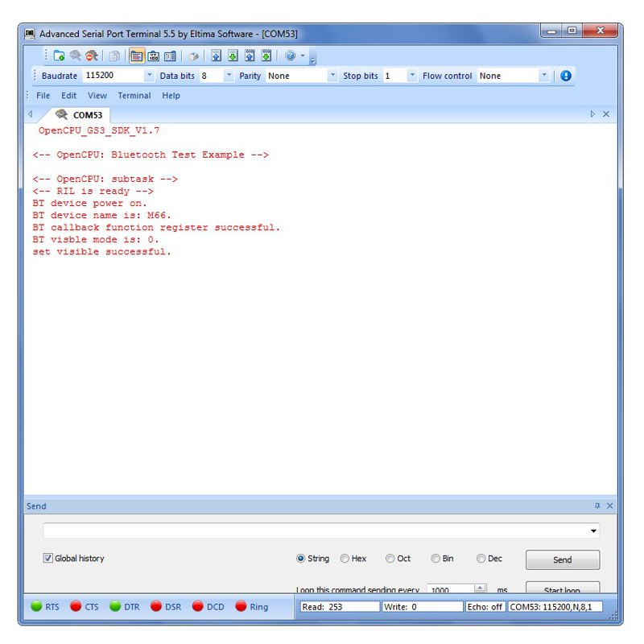This screenshot has width=644, height=644.
Task: Open the View menu
Action: [97, 95]
